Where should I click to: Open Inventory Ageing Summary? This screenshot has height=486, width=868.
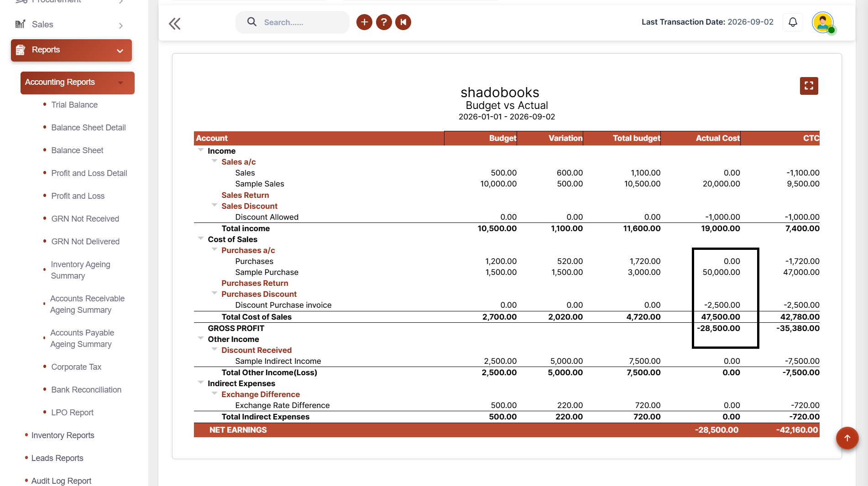coord(80,270)
